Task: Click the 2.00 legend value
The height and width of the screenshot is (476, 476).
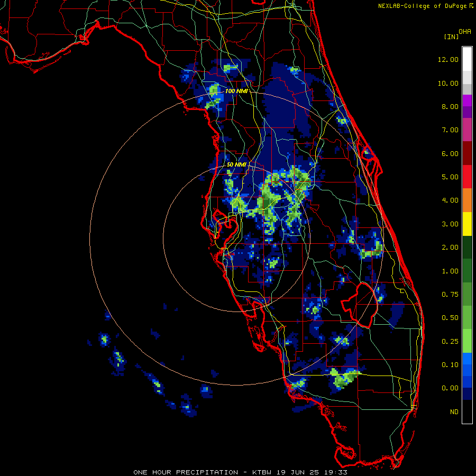Action: pyautogui.click(x=450, y=248)
